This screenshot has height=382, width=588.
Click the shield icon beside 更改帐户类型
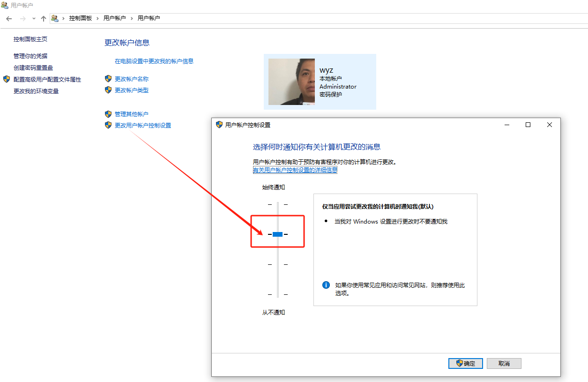click(108, 90)
